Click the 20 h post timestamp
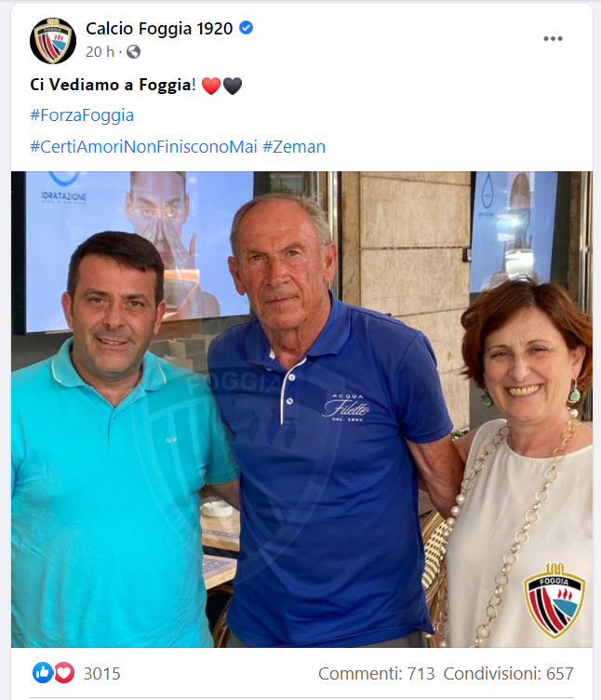This screenshot has height=700, width=601. (100, 52)
